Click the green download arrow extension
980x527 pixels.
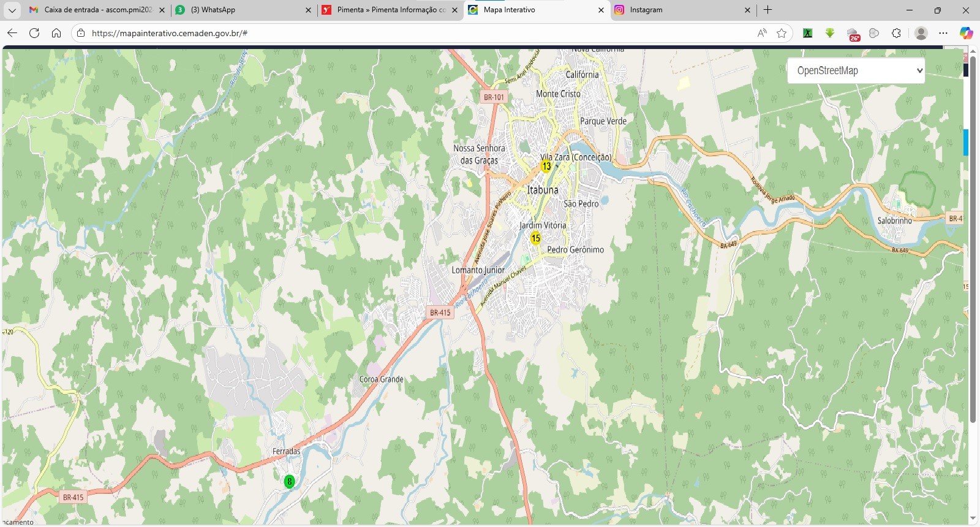[x=830, y=33]
